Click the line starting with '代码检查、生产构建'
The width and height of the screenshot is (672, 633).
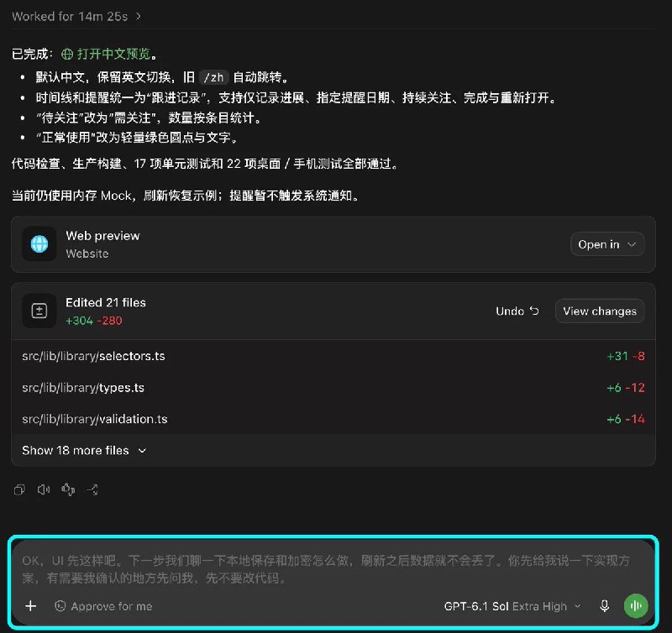(205, 164)
